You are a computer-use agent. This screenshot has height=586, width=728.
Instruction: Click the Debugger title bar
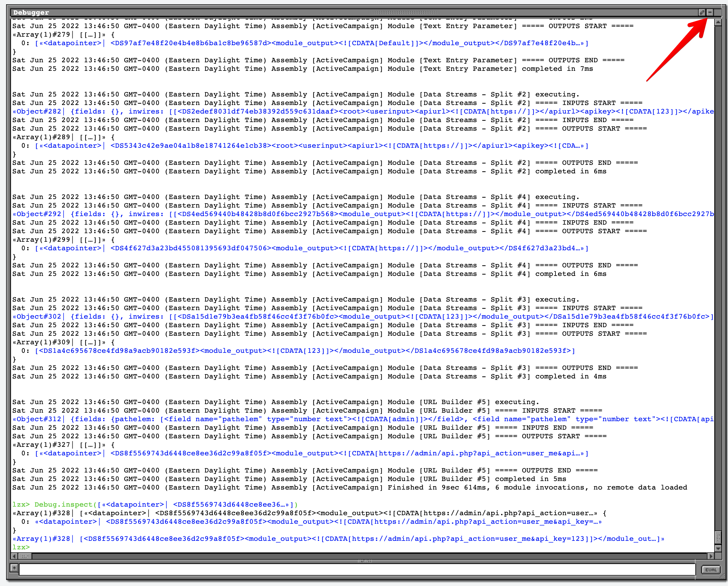pyautogui.click(x=202, y=13)
